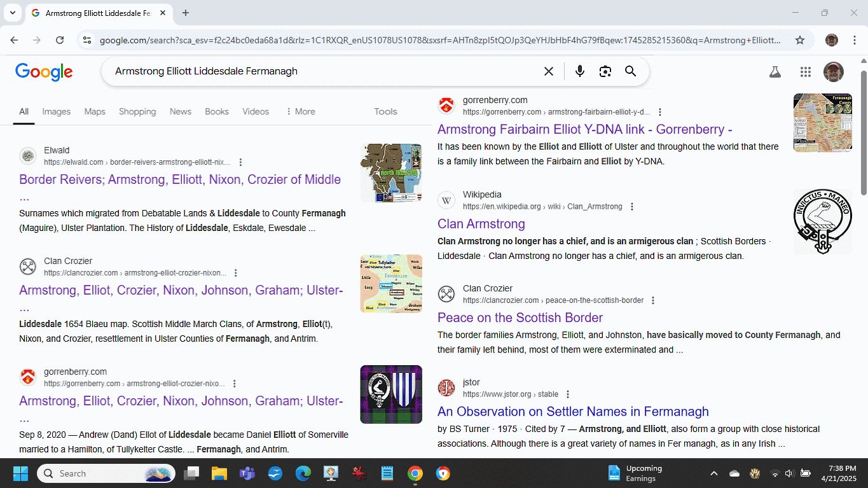This screenshot has width=868, height=488.
Task: Switch to Shopping results
Action: pyautogui.click(x=137, y=111)
